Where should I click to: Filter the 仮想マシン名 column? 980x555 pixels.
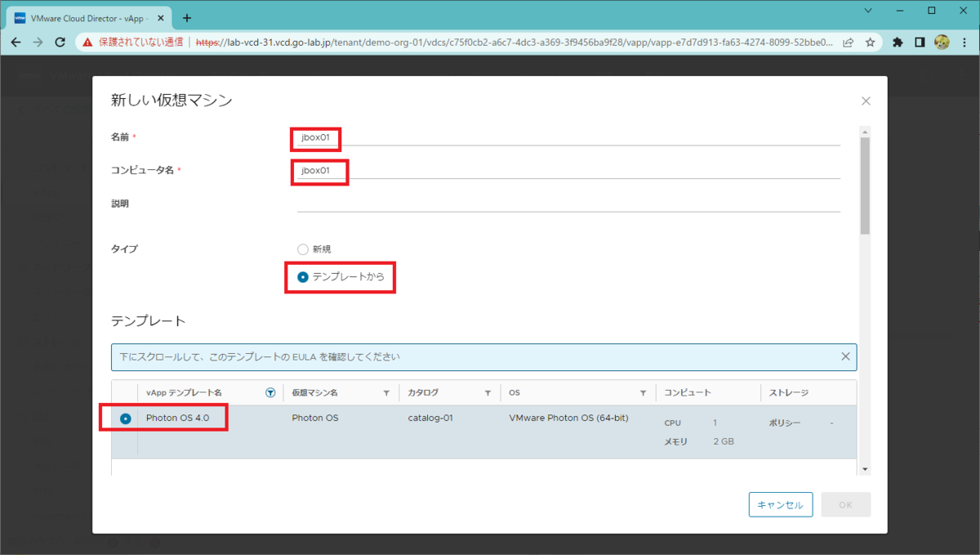[386, 393]
